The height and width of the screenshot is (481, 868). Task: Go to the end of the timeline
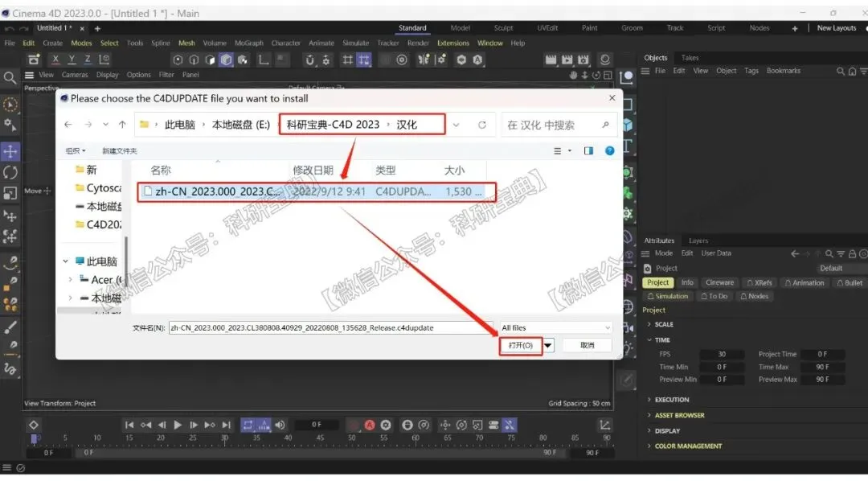tap(226, 425)
